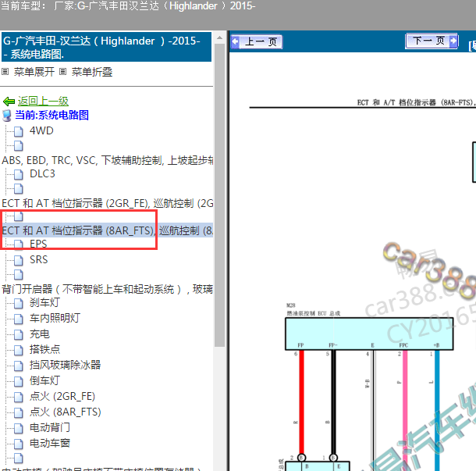Click the page icon beside 电动背门
Viewport: 476px width, 471px height.
tap(18, 429)
